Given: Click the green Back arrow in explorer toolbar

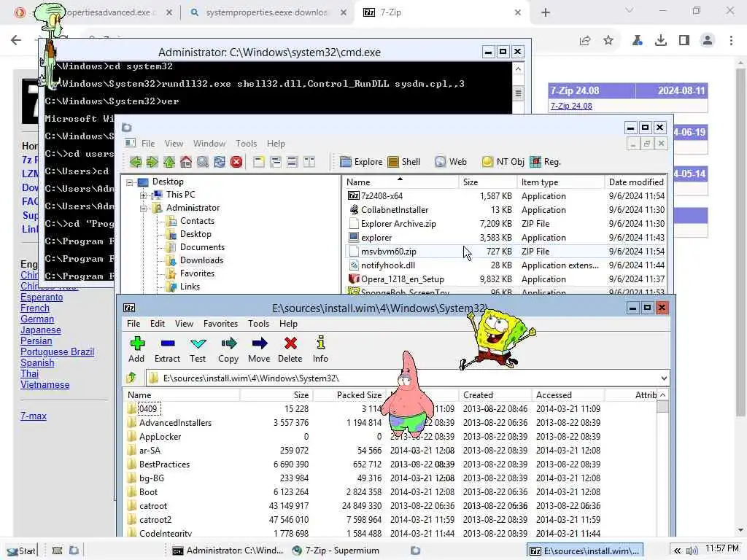Looking at the screenshot, I should [135, 162].
